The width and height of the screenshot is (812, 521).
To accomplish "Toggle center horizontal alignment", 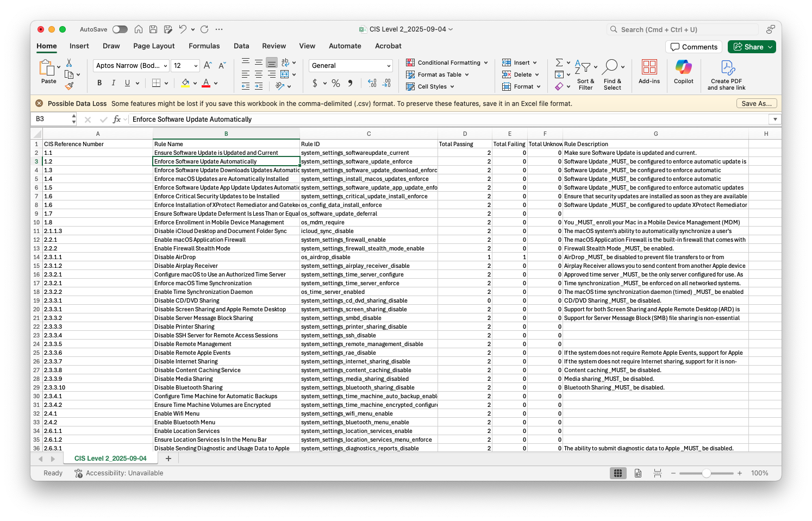I will tap(259, 74).
